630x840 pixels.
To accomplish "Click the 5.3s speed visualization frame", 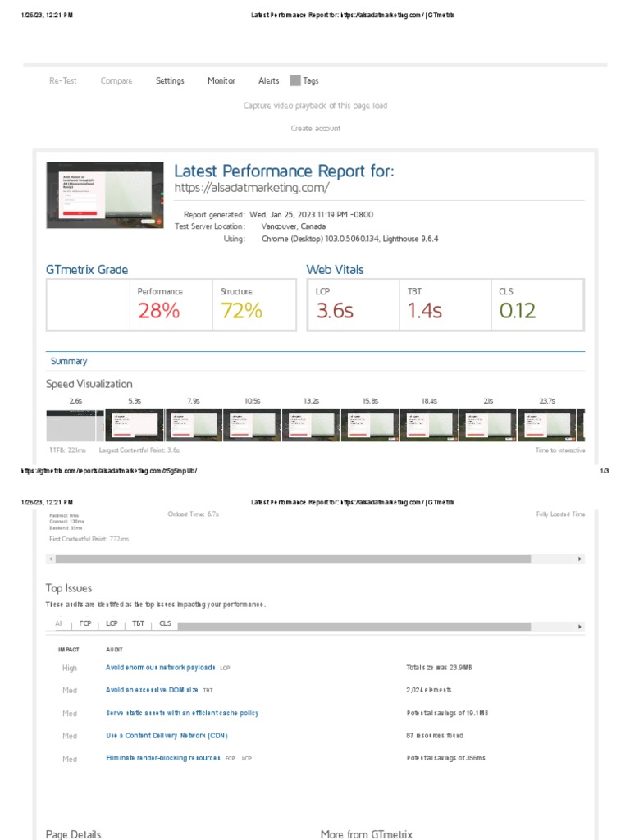I will click(135, 426).
